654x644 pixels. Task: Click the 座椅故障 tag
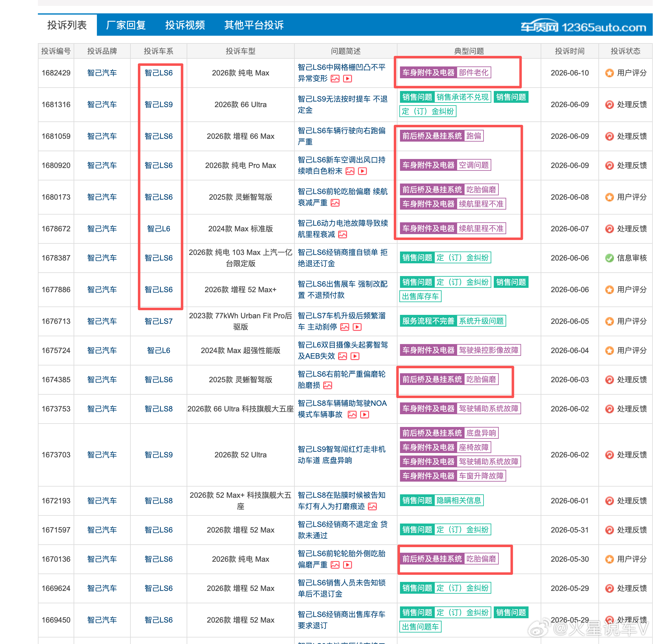[x=474, y=447]
